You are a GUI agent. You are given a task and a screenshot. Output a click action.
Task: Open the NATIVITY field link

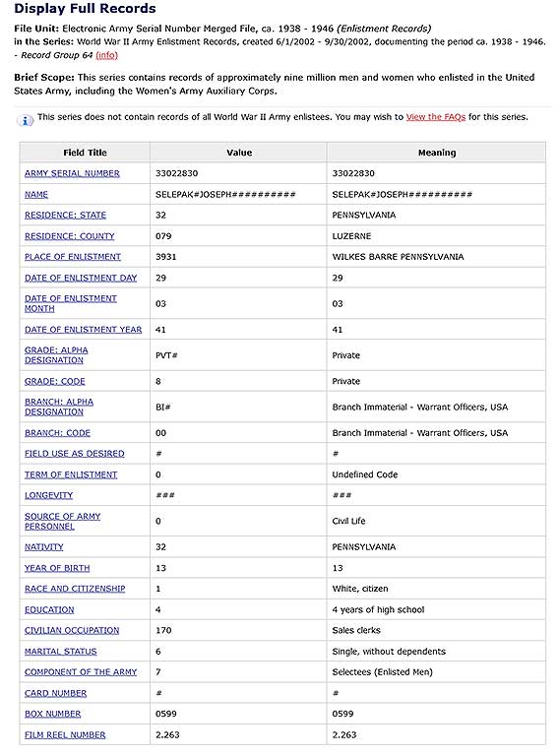point(44,547)
